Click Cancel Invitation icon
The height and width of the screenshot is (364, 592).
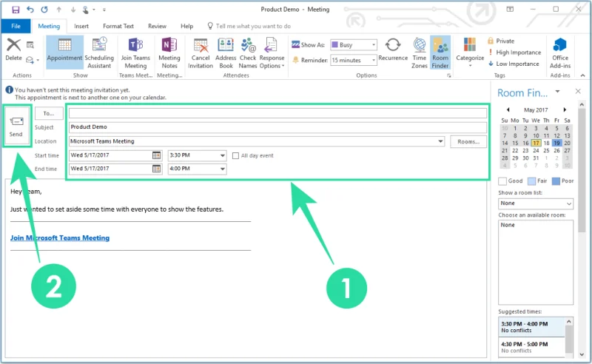pos(201,53)
